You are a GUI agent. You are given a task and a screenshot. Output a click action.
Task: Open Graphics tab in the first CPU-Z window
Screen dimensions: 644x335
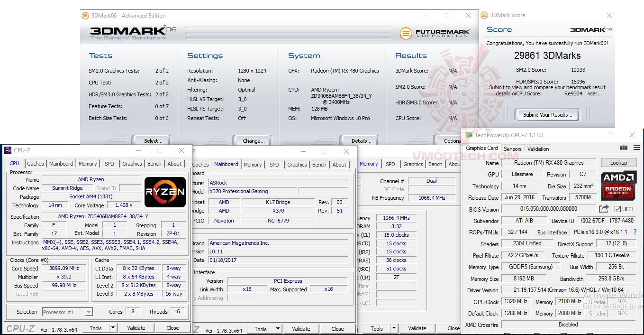(x=132, y=164)
